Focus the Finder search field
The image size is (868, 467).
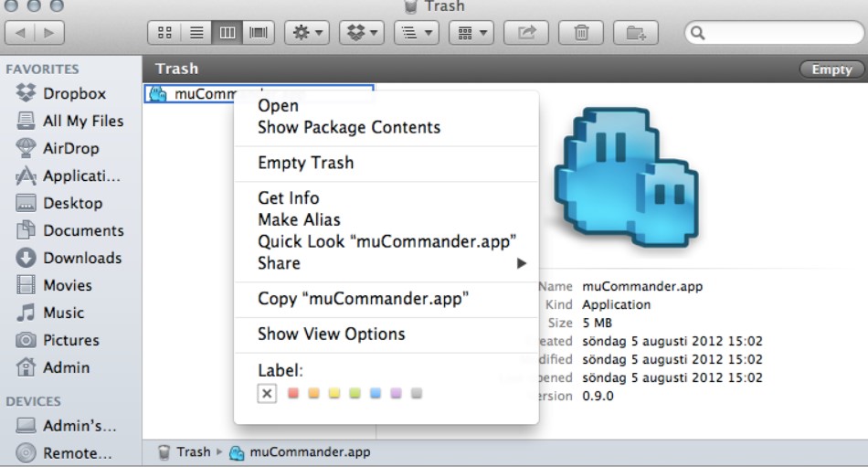775,33
